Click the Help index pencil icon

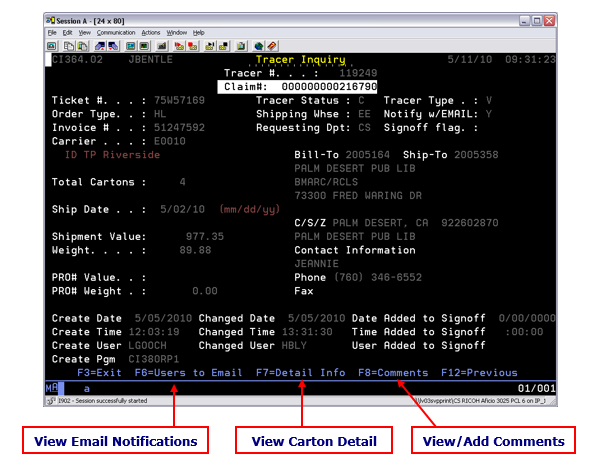coord(272,46)
